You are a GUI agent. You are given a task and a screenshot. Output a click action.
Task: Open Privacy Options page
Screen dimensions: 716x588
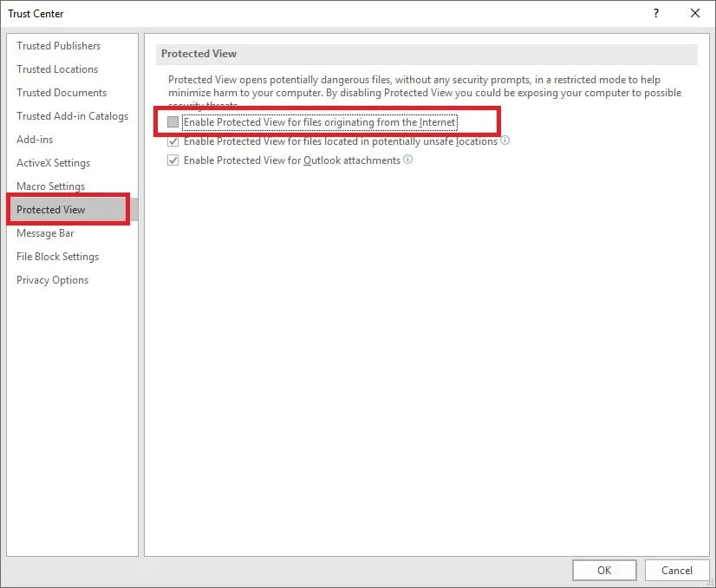(52, 279)
